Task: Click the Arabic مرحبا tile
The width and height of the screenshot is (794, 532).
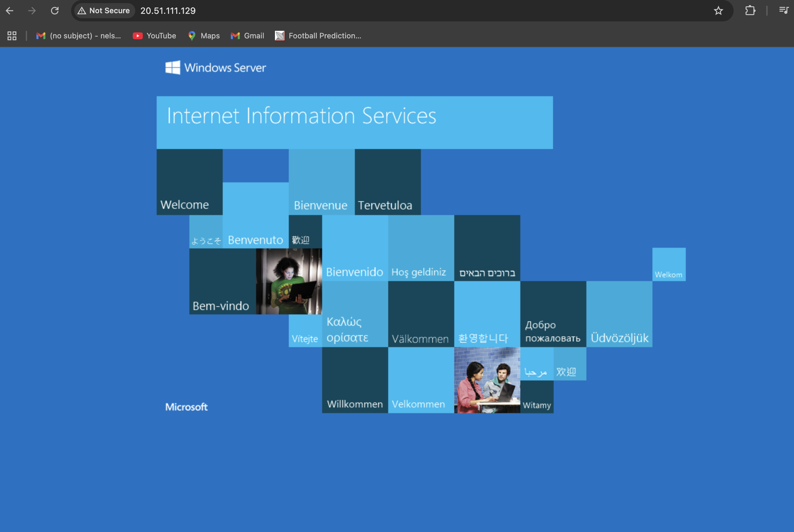Action: (537, 364)
